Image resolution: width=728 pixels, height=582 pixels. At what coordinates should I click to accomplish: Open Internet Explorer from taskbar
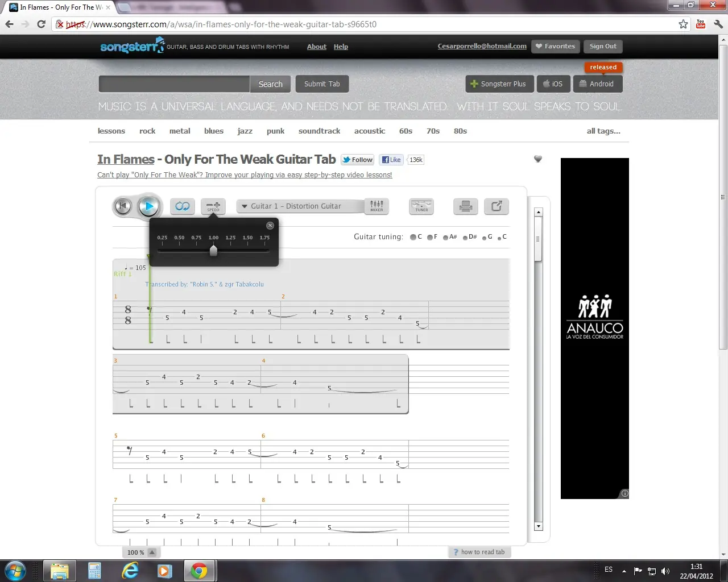pyautogui.click(x=130, y=571)
